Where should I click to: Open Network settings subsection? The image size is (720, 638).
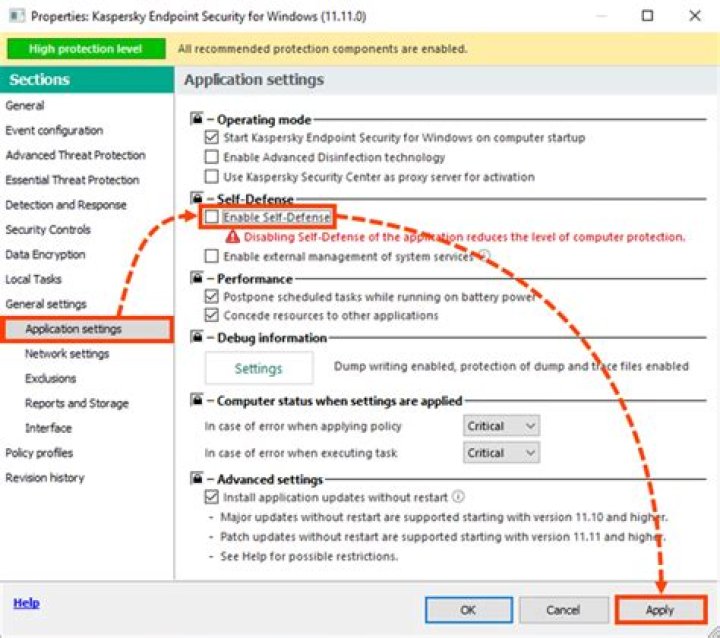[x=67, y=354]
